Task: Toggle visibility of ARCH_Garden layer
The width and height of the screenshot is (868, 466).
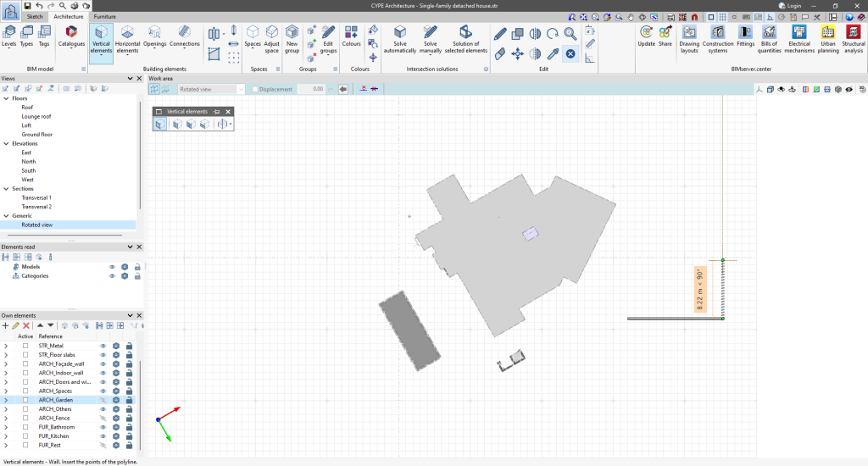Action: click(103, 400)
